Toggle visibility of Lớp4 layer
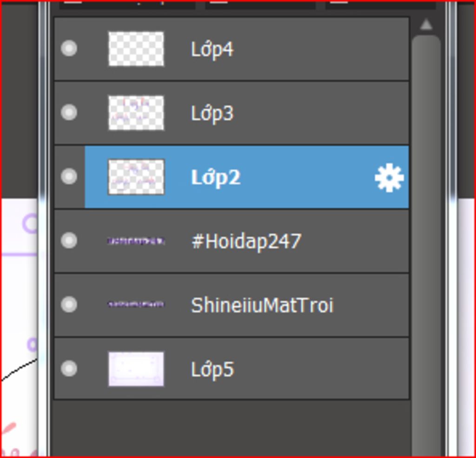 [69, 48]
